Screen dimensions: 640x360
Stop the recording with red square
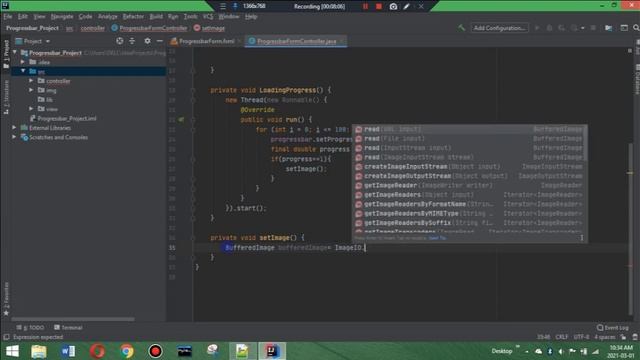tap(379, 6)
